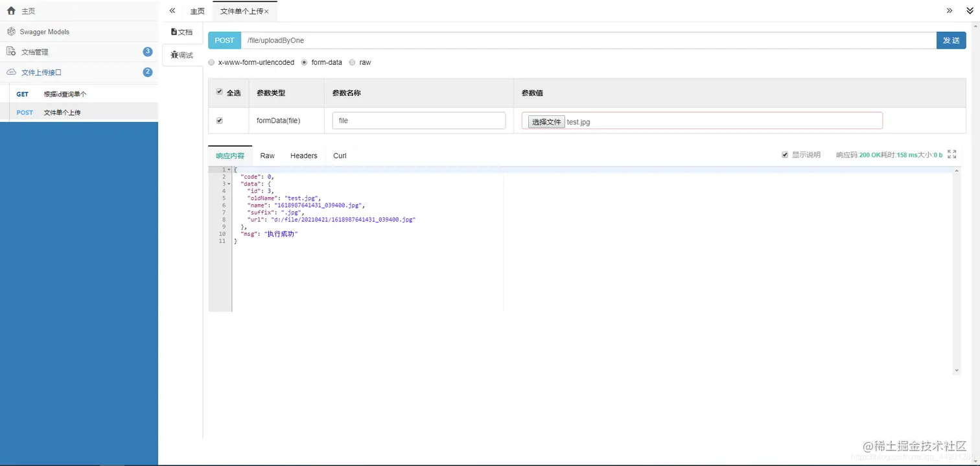Click the Swagger Models cube icon
The image size is (980, 466).
pos(11,31)
